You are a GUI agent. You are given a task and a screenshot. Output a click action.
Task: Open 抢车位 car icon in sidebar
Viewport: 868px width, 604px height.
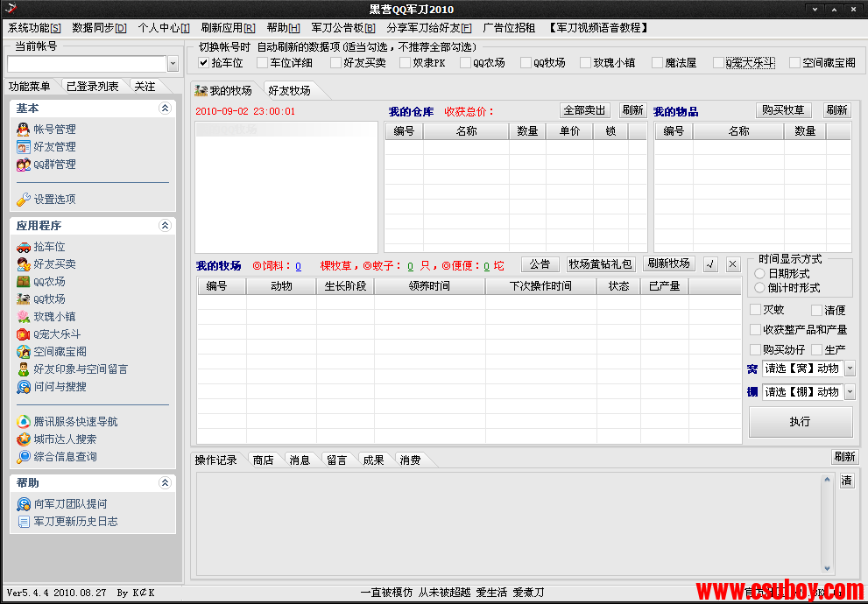(24, 247)
